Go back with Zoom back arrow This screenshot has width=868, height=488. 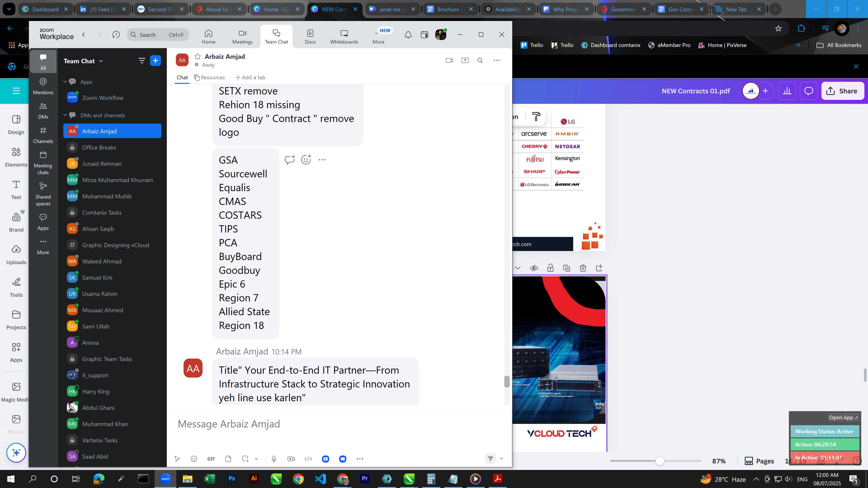[x=84, y=34]
